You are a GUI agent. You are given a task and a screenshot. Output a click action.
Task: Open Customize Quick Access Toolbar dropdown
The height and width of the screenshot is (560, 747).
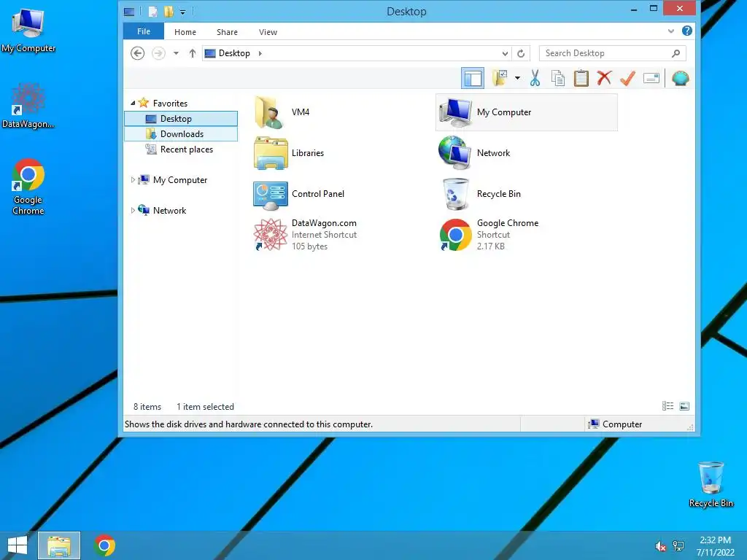click(182, 12)
